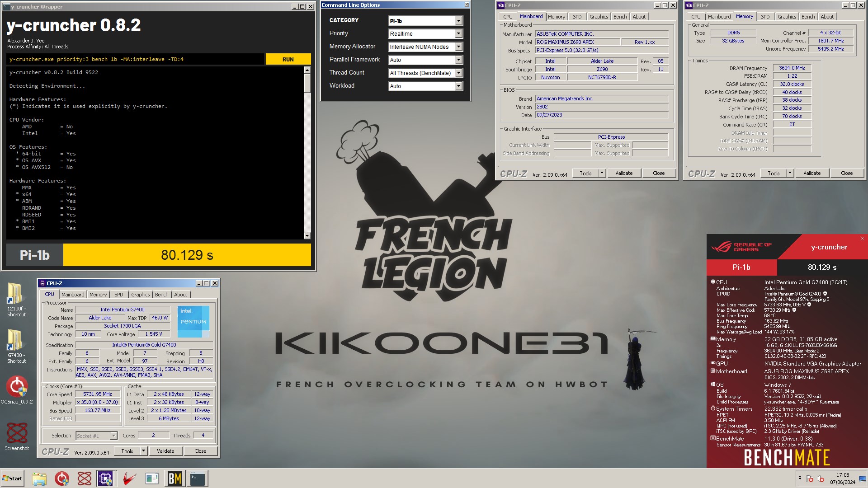This screenshot has height=488, width=868.
Task: Open the Socket #1 Selection dropdown
Action: click(x=113, y=436)
